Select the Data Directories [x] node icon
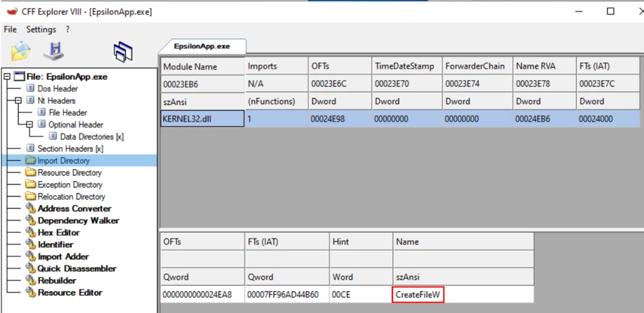This screenshot has height=313, width=644. click(x=53, y=136)
